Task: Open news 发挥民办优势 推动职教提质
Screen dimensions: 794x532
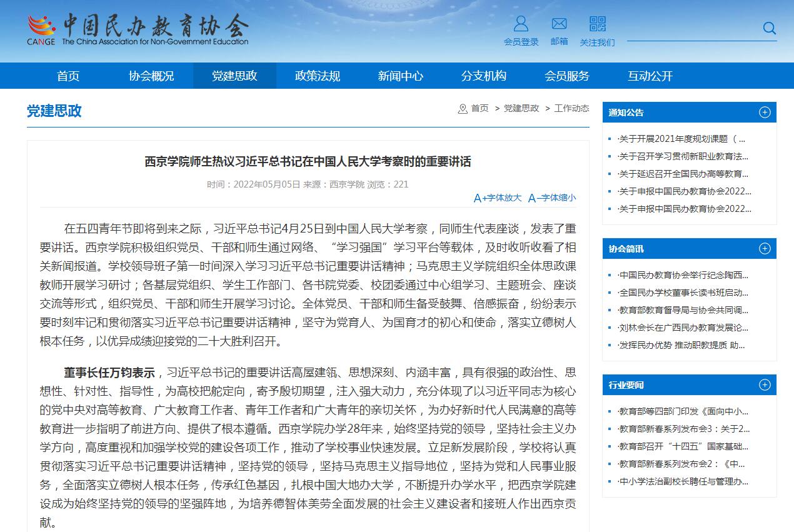Action: 681,345
